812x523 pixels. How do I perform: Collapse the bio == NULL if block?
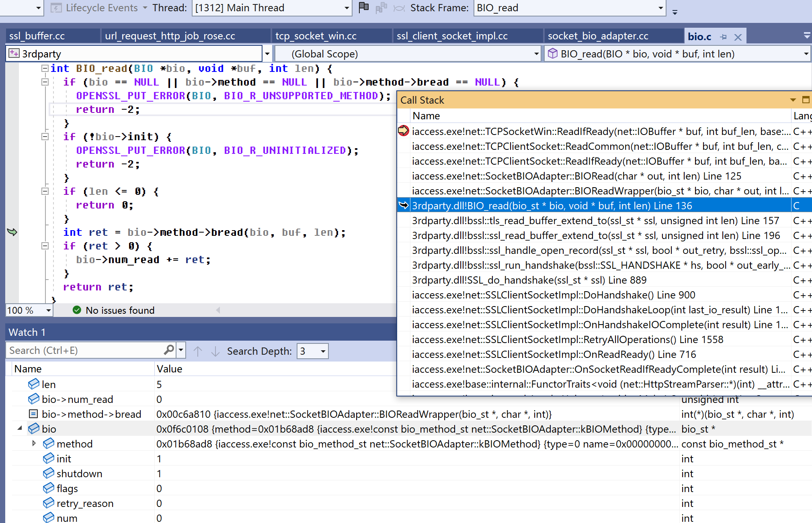tap(45, 82)
